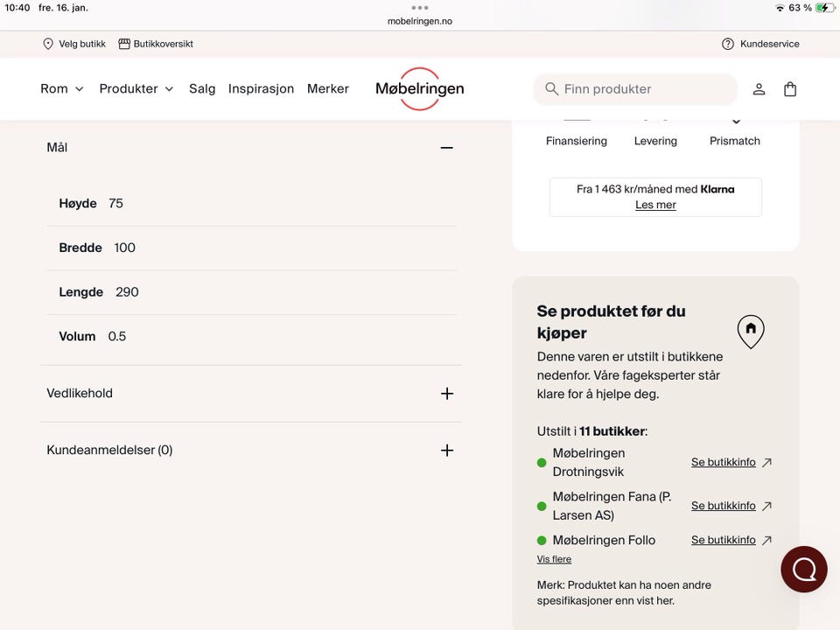Click arrow icon next to Follo butikkinfo
Viewport: 840px width, 630px height.
point(767,540)
